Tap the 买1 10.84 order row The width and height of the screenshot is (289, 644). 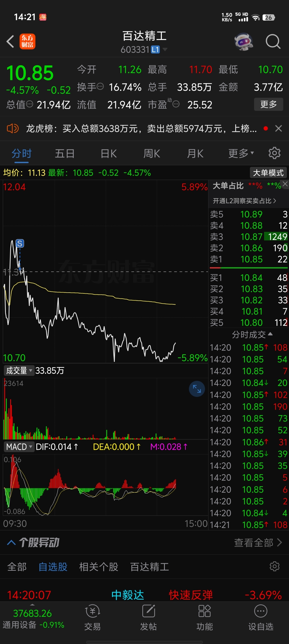click(249, 278)
